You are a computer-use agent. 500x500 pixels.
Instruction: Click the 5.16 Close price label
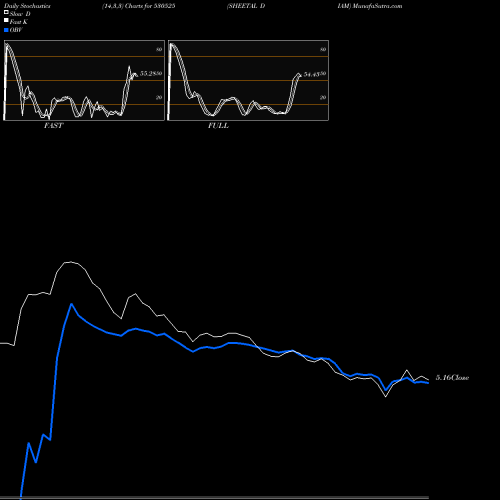pyautogui.click(x=452, y=378)
